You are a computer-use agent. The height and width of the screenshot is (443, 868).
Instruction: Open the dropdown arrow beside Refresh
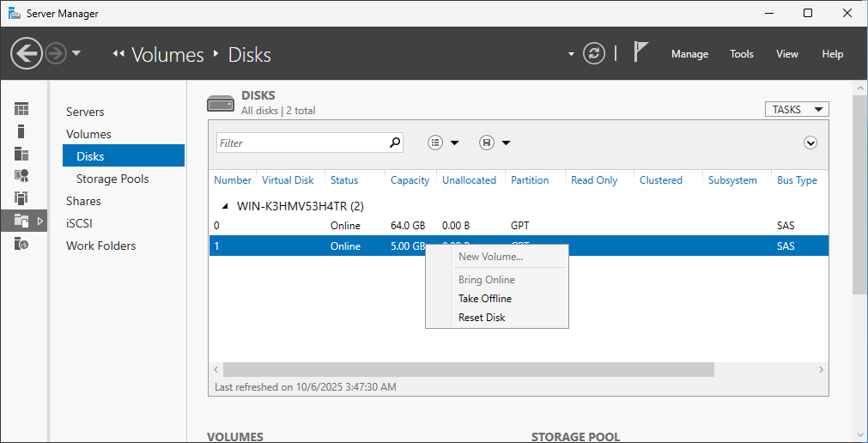coord(571,54)
